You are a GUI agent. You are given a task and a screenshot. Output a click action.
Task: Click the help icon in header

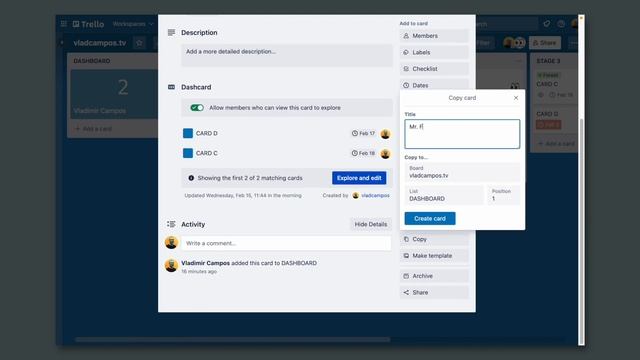tap(561, 24)
